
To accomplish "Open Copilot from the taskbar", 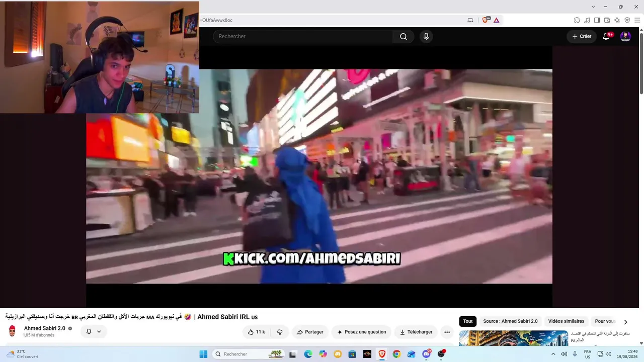I will pyautogui.click(x=323, y=354).
